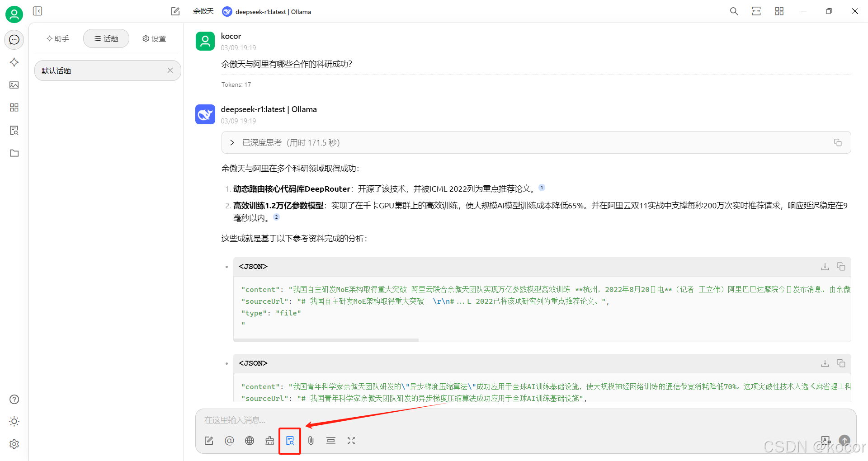The height and width of the screenshot is (461, 868).
Task: Click the first JSON block horizontal scrollbar
Action: (326, 340)
